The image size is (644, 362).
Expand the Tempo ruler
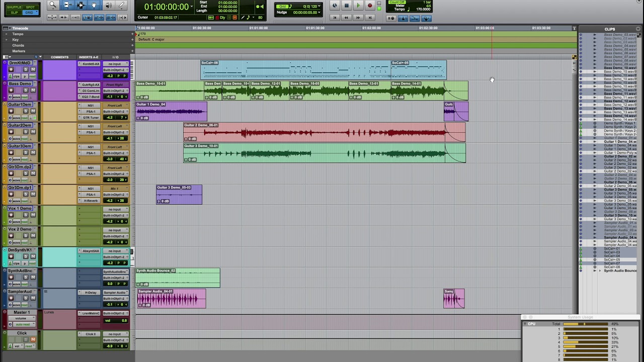(7, 34)
